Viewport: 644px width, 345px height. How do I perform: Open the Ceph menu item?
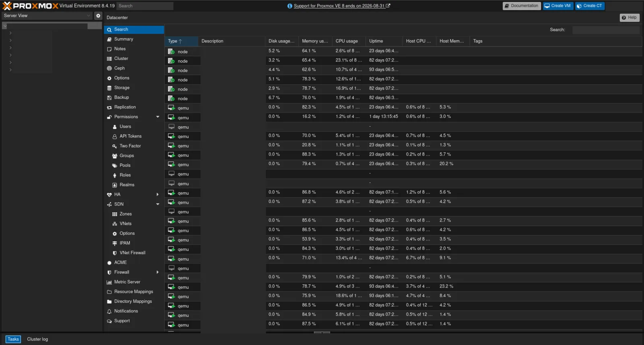pos(134,68)
